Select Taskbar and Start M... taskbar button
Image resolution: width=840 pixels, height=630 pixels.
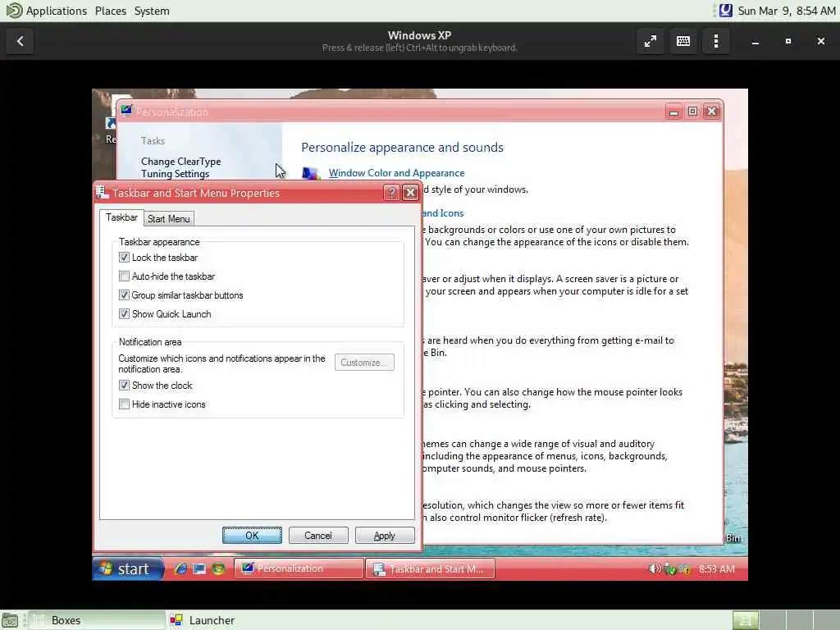click(x=430, y=569)
